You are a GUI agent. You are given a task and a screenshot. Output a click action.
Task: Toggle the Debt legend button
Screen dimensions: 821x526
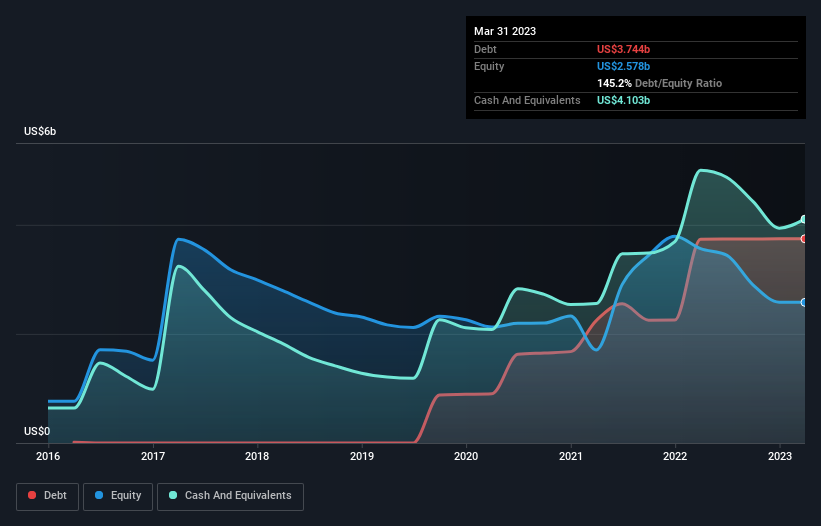48,496
